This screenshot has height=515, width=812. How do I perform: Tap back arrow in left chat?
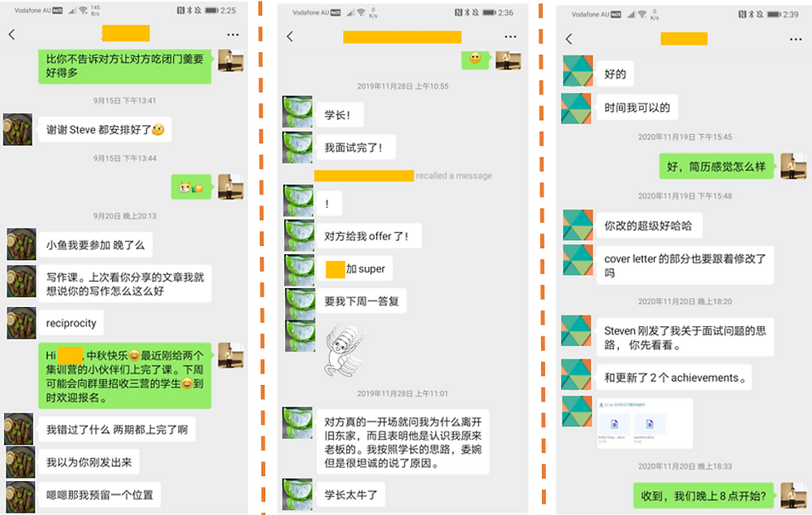(12, 35)
